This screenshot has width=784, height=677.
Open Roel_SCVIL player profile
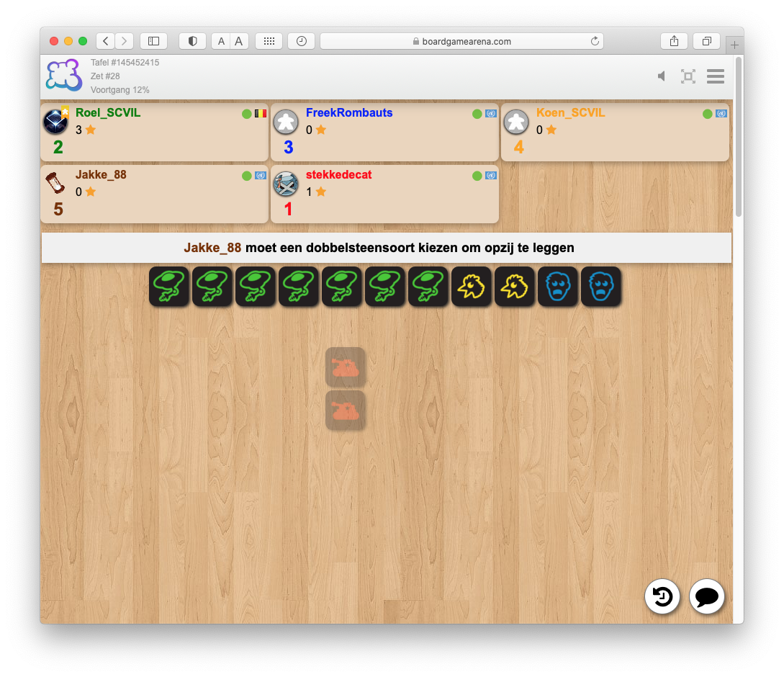coord(108,112)
